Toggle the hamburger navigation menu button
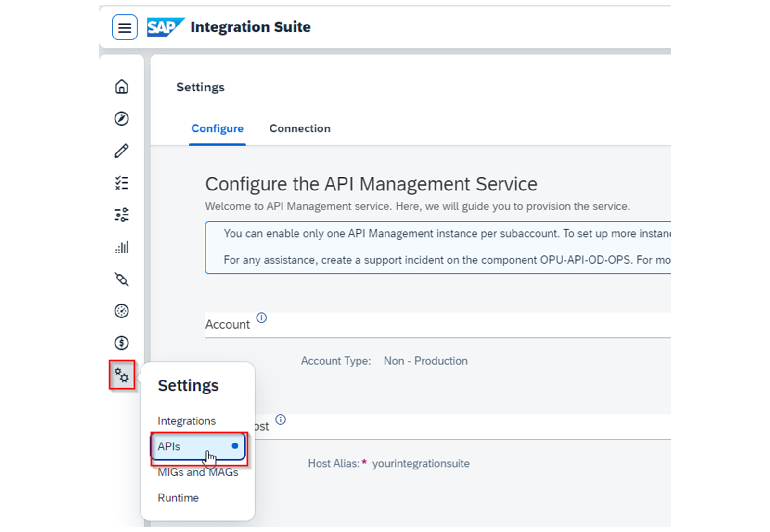Image resolution: width=770 pixels, height=532 pixels. (x=125, y=27)
